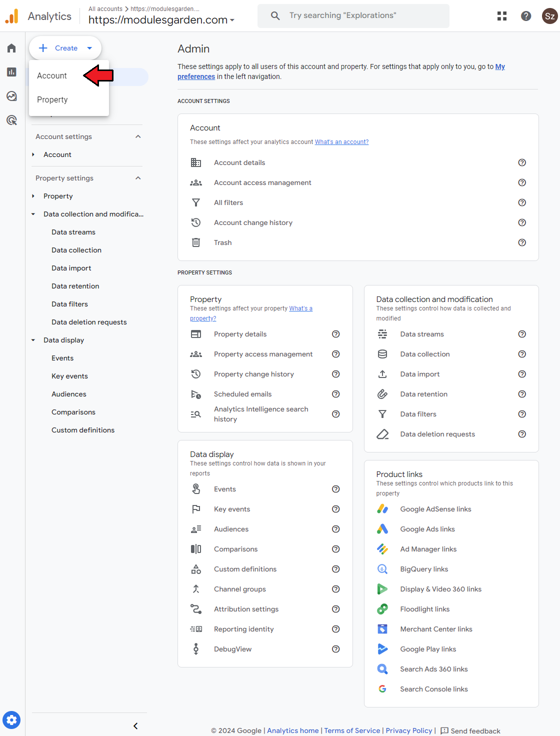Click the Search Console links Google logo
Image resolution: width=560 pixels, height=736 pixels.
pyautogui.click(x=382, y=689)
